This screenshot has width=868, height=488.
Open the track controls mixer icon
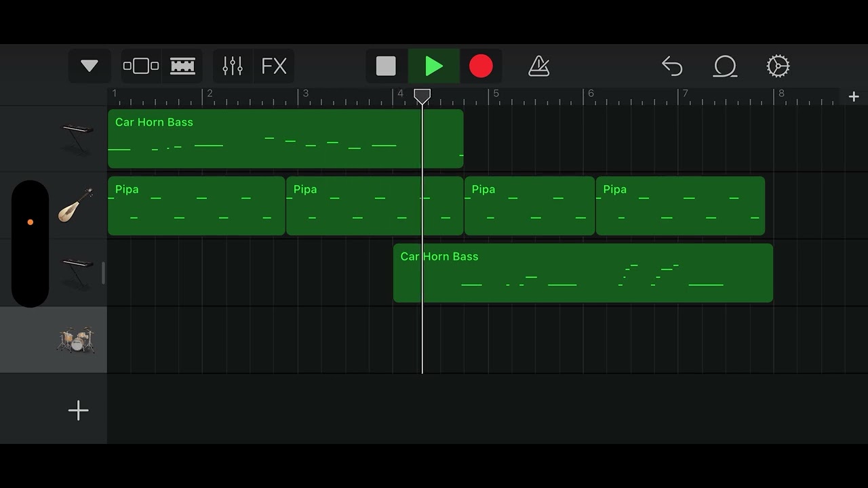click(x=233, y=66)
